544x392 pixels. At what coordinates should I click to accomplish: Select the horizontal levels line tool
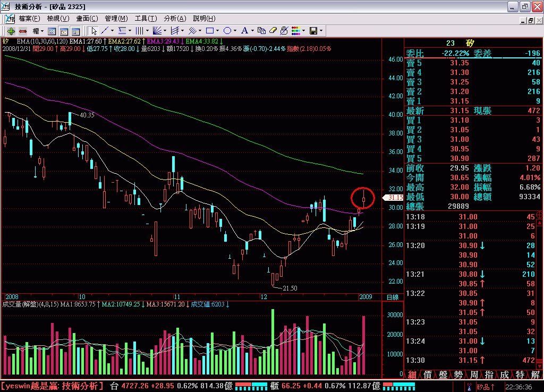(122, 31)
